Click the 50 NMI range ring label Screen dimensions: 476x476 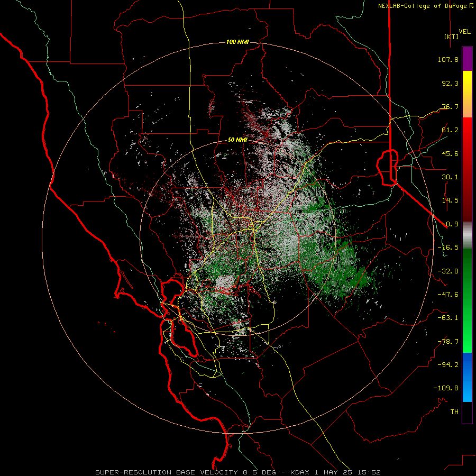tap(237, 140)
